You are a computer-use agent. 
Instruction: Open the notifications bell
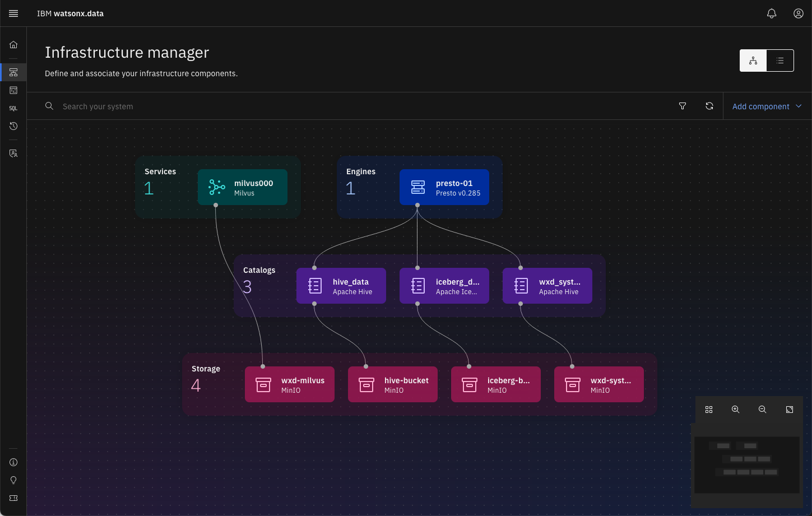772,13
